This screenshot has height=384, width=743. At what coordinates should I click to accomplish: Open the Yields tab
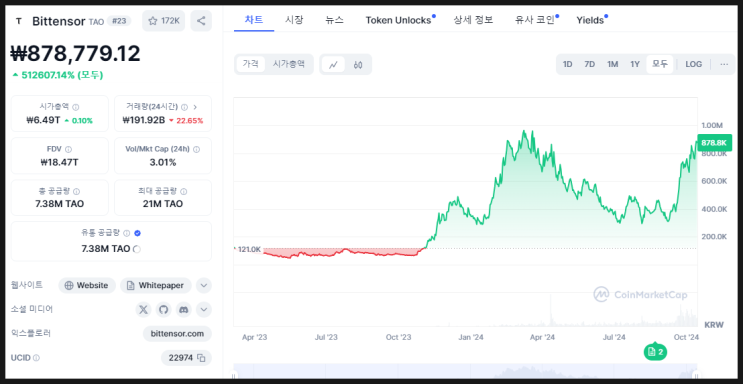tap(590, 20)
